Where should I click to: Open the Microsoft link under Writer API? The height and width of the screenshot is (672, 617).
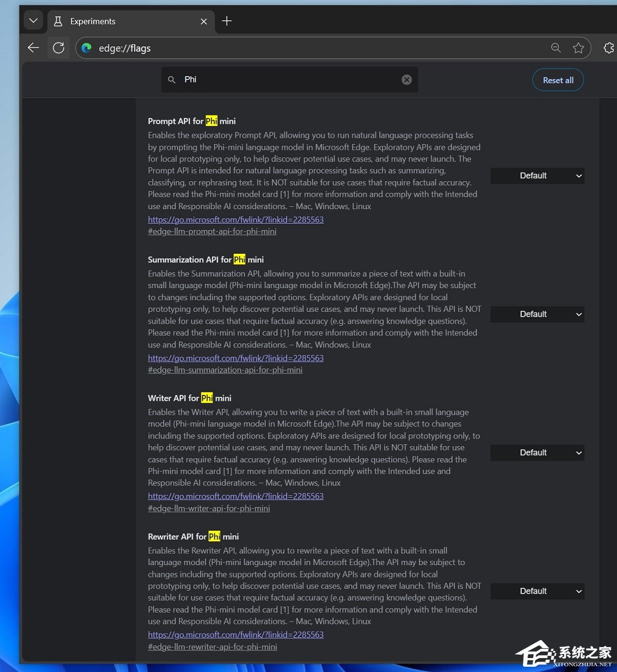pyautogui.click(x=236, y=496)
